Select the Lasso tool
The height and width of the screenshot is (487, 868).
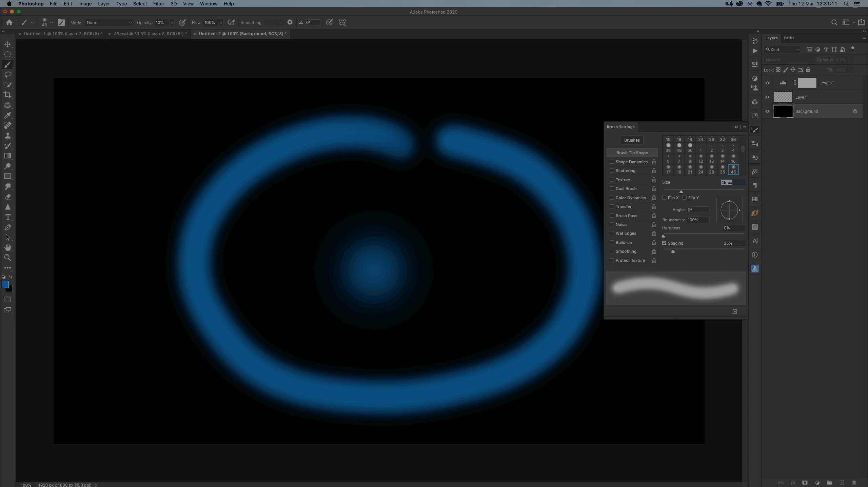pyautogui.click(x=7, y=75)
